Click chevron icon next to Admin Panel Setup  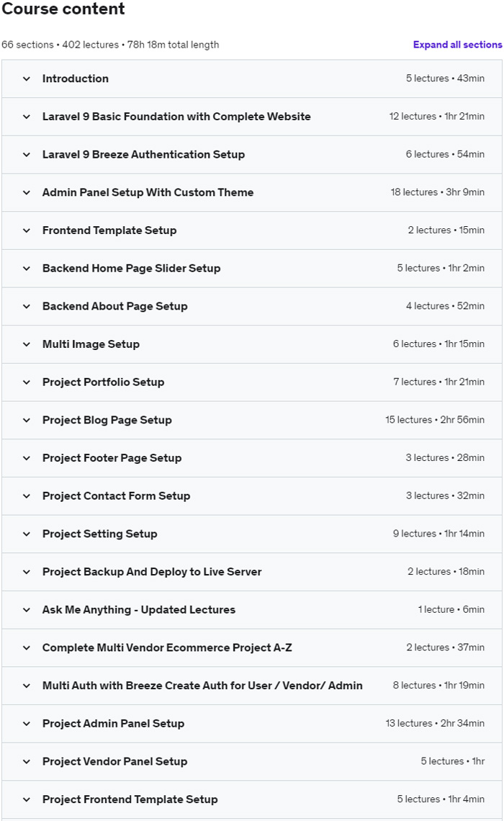coord(27,192)
